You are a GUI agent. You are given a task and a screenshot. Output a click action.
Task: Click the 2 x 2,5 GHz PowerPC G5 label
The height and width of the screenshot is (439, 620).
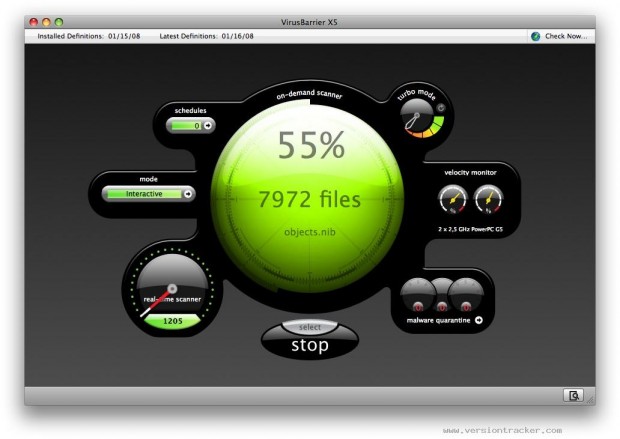coord(471,229)
